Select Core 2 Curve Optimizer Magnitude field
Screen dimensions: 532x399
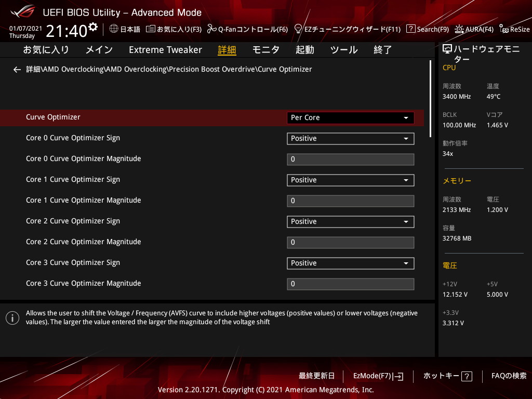[x=351, y=242]
